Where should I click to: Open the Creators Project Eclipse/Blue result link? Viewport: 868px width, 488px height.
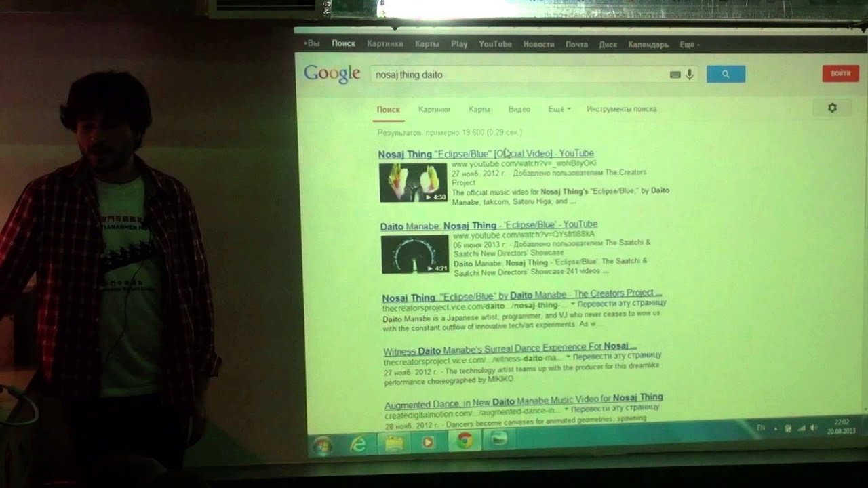pyautogui.click(x=521, y=296)
